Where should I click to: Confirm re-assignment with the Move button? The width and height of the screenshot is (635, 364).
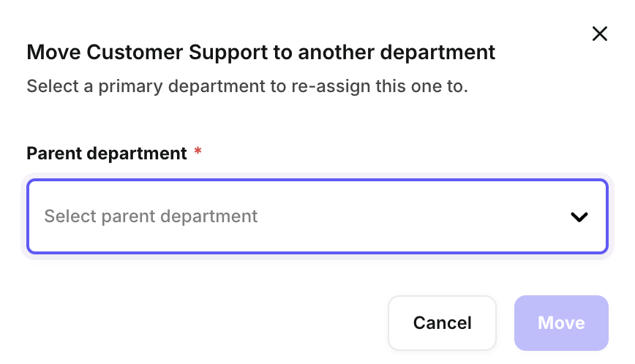click(x=561, y=323)
